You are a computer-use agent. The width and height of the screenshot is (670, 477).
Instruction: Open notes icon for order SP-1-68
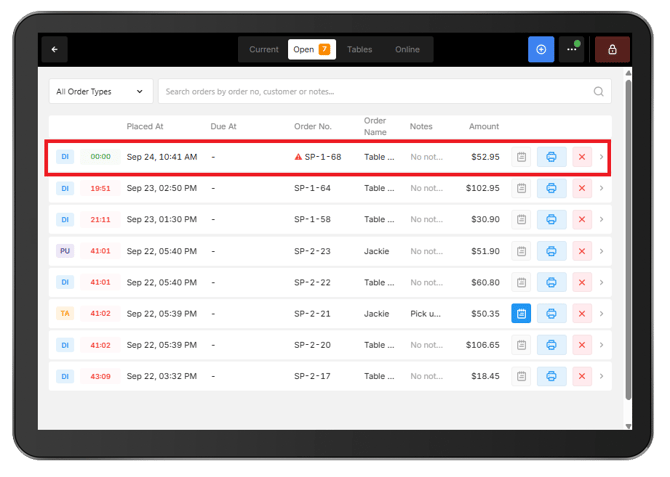[521, 157]
